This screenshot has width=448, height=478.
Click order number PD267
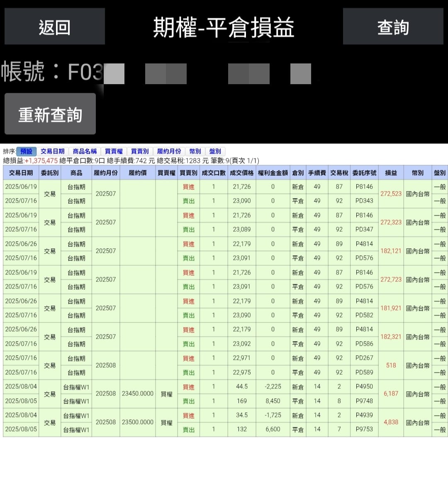365,358
